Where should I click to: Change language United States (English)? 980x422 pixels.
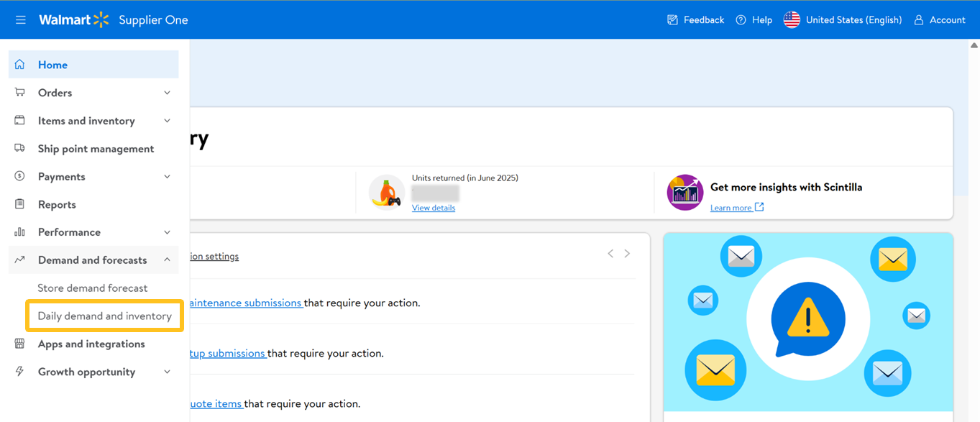853,20
